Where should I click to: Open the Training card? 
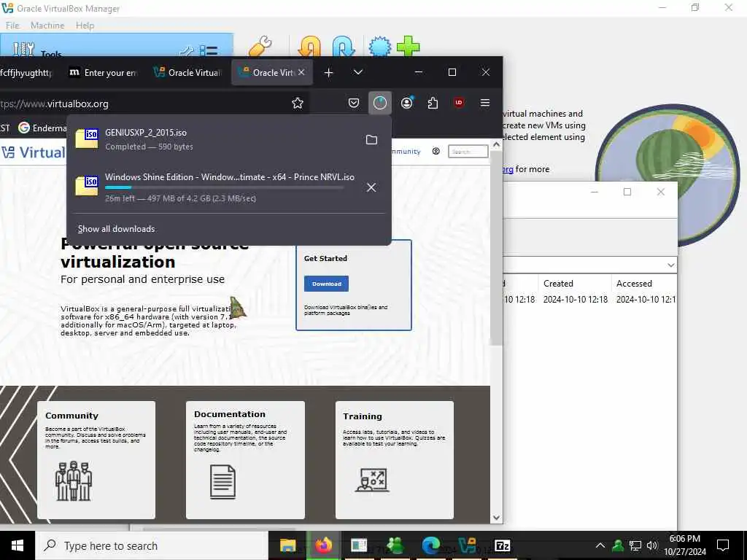[x=395, y=460]
